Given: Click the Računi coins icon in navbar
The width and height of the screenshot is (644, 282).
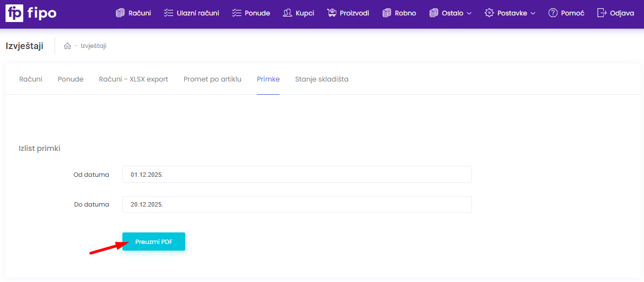Looking at the screenshot, I should click(x=120, y=13).
